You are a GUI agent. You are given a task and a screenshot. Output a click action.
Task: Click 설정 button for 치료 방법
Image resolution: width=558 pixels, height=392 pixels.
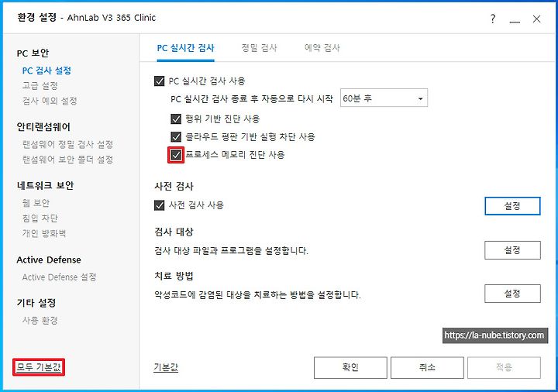[x=512, y=294]
